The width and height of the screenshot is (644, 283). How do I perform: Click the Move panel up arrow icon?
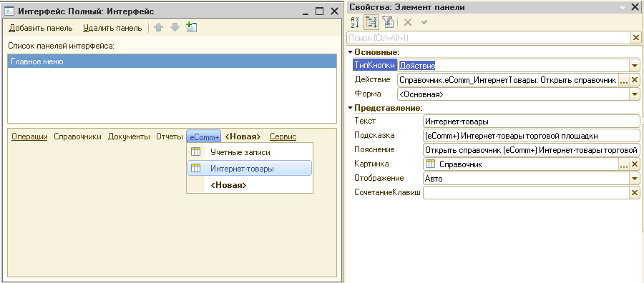coord(159,28)
